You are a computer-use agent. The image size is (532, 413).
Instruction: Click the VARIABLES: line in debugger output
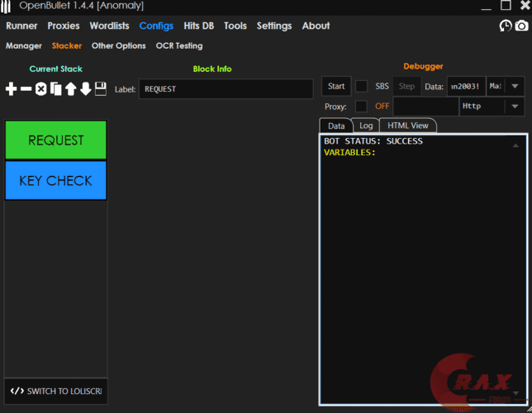(x=349, y=152)
